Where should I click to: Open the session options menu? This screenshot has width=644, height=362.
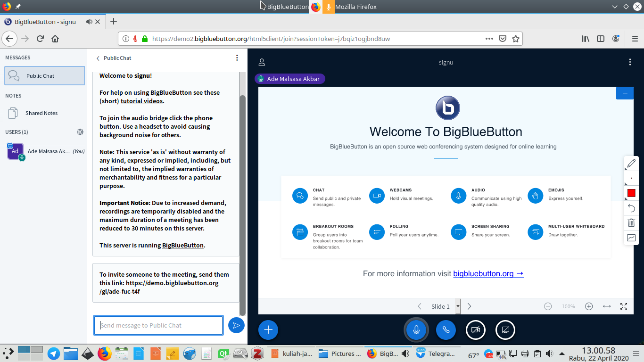630,62
